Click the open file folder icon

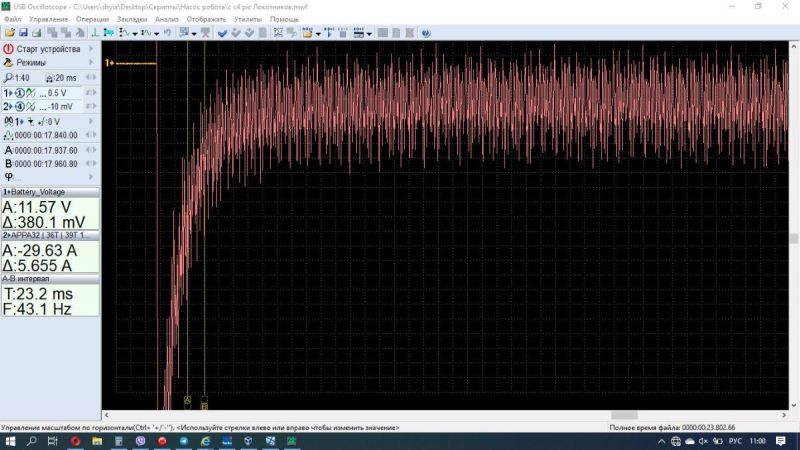[x=9, y=33]
